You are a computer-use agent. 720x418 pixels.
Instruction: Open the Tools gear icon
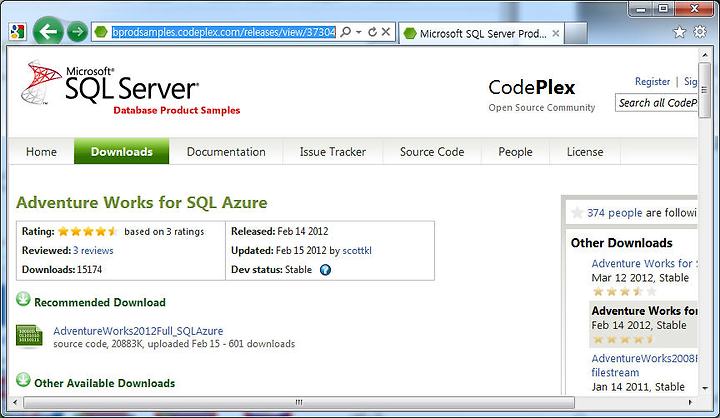(x=700, y=32)
